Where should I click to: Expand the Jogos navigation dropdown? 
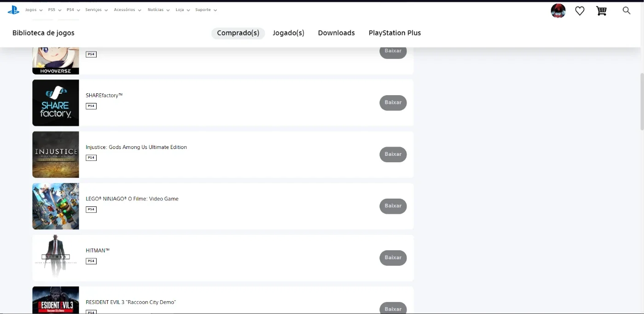pyautogui.click(x=34, y=10)
